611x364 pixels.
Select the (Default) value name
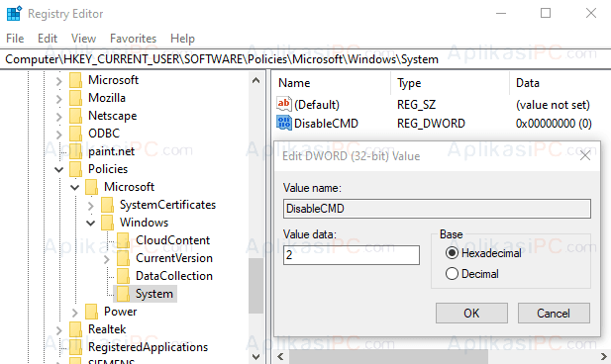click(317, 105)
